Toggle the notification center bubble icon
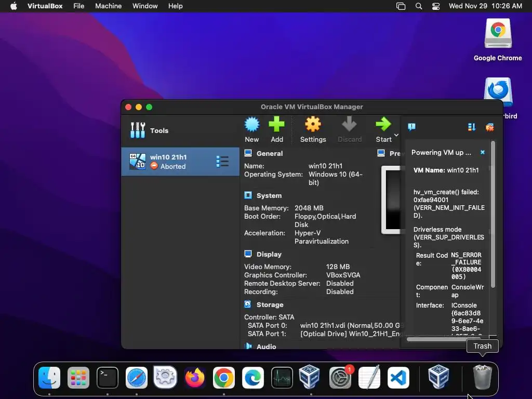 click(x=411, y=127)
